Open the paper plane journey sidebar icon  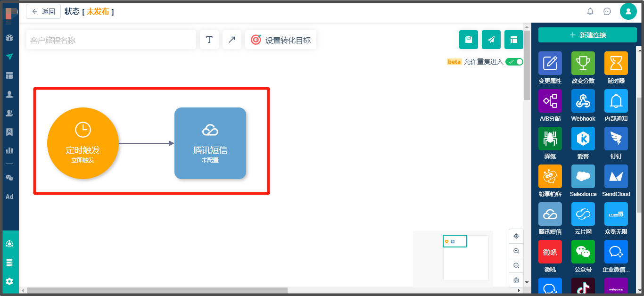9,57
